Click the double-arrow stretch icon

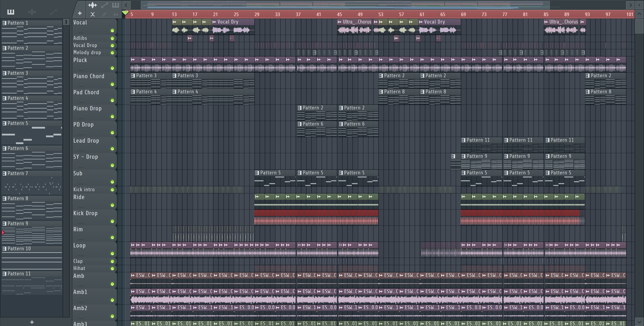coord(116,14)
